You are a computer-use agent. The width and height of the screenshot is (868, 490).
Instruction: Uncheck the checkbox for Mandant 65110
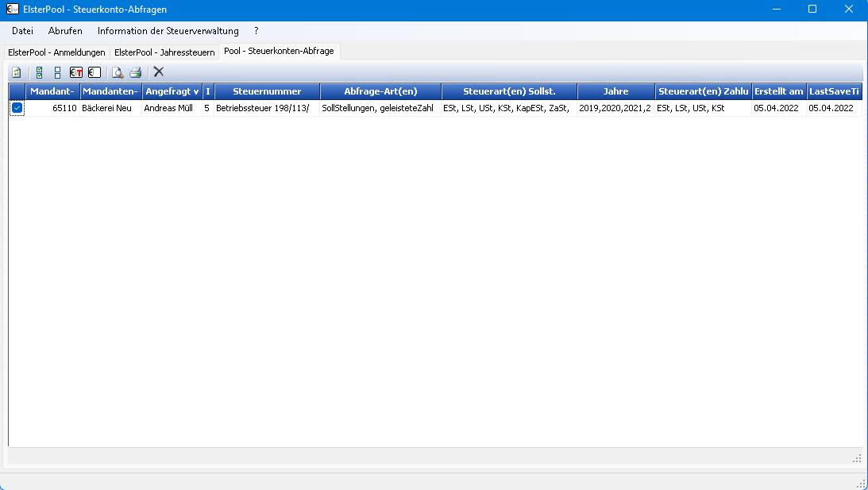point(17,108)
